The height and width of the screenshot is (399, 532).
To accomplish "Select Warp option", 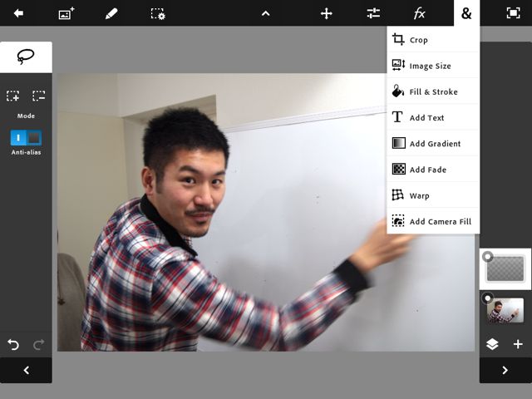I will click(433, 195).
